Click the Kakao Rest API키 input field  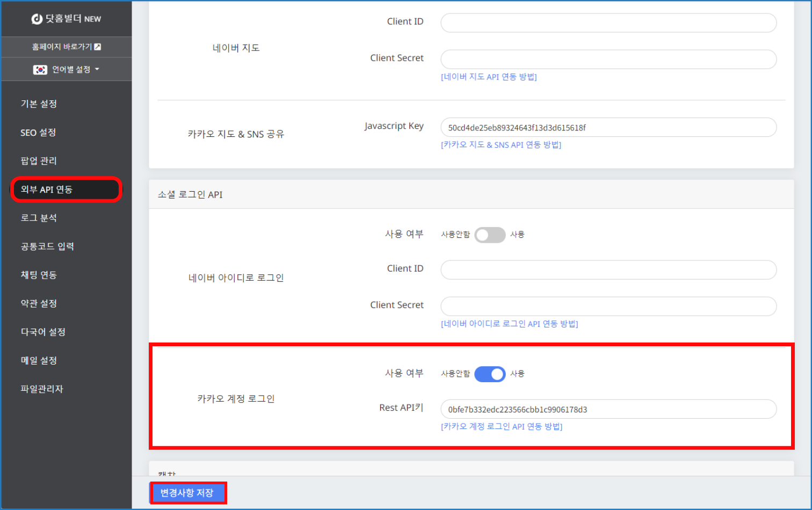pos(608,410)
